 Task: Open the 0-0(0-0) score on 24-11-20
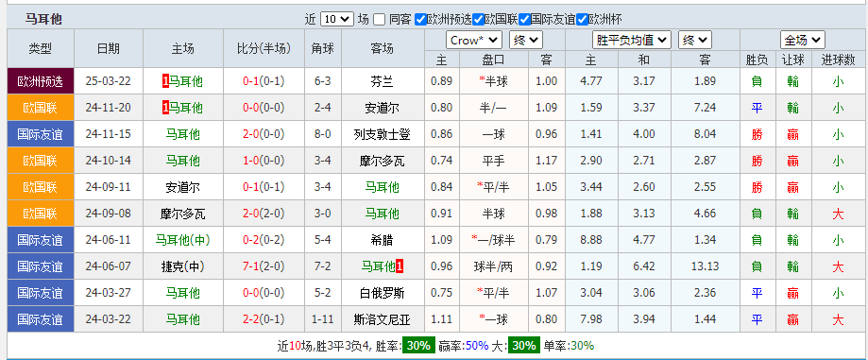[x=264, y=108]
